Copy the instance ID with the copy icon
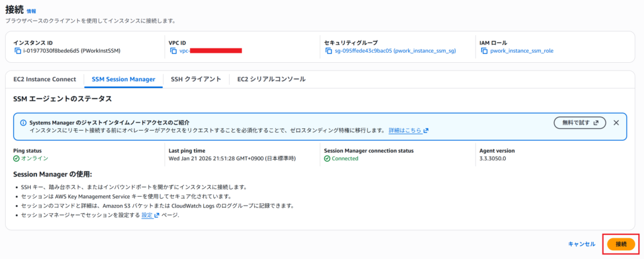The height and width of the screenshot is (259, 644). [17, 50]
